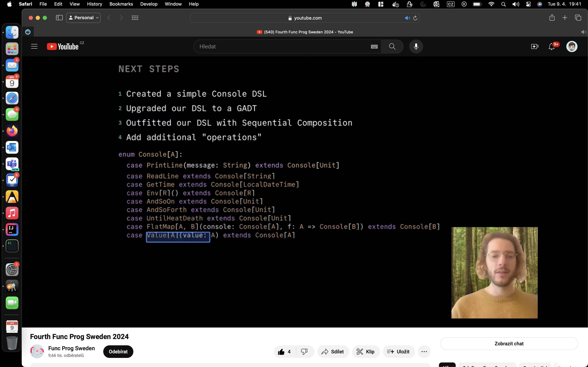Screen dimensions: 588x367
Task: Mute the tab audio in the address bar
Action: (407, 18)
